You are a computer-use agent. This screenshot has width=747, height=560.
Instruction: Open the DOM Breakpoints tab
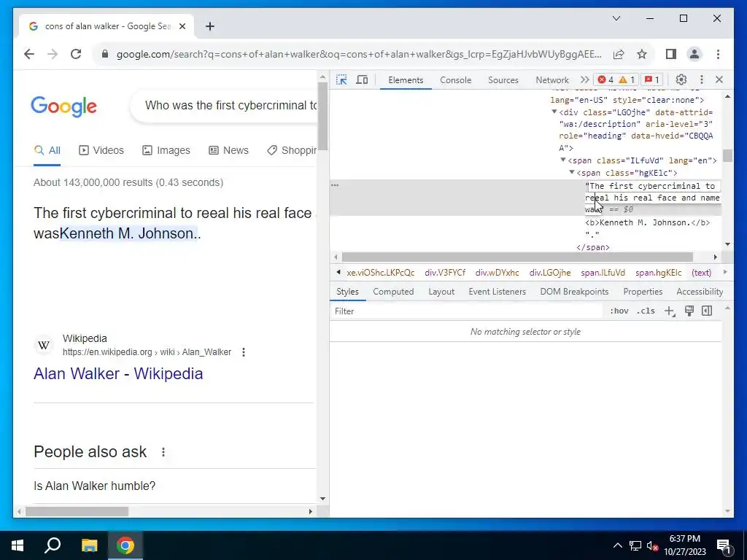tap(574, 292)
